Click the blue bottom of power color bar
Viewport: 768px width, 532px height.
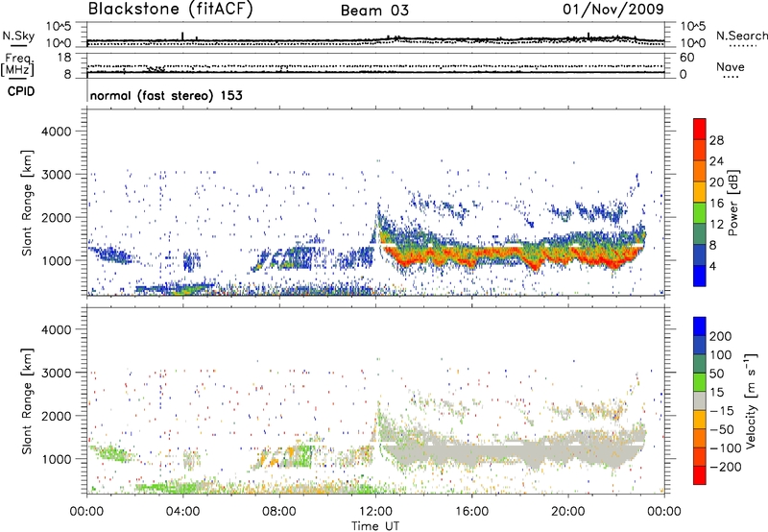pyautogui.click(x=700, y=276)
